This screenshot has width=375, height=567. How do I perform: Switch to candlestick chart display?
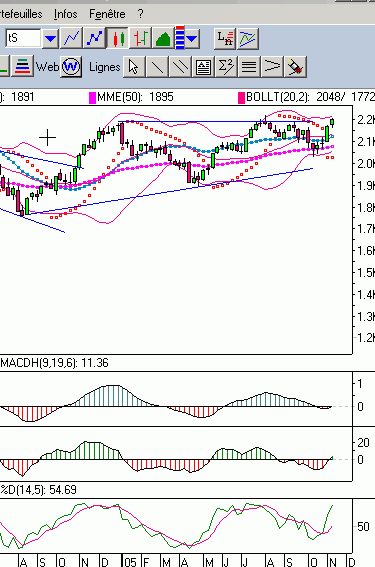pyautogui.click(x=117, y=38)
